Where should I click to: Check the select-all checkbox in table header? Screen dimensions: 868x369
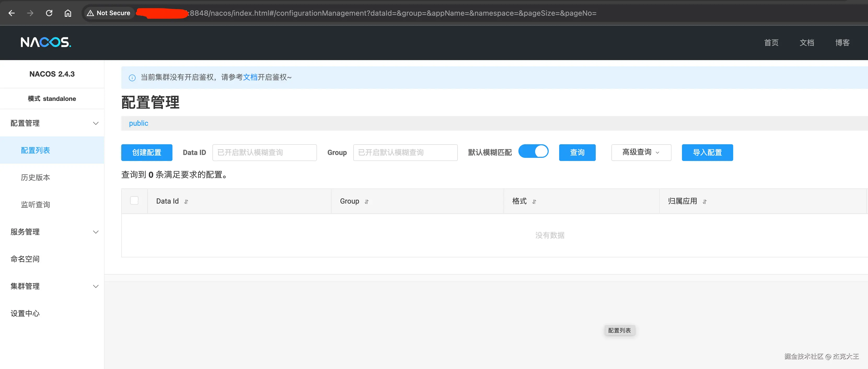click(134, 200)
